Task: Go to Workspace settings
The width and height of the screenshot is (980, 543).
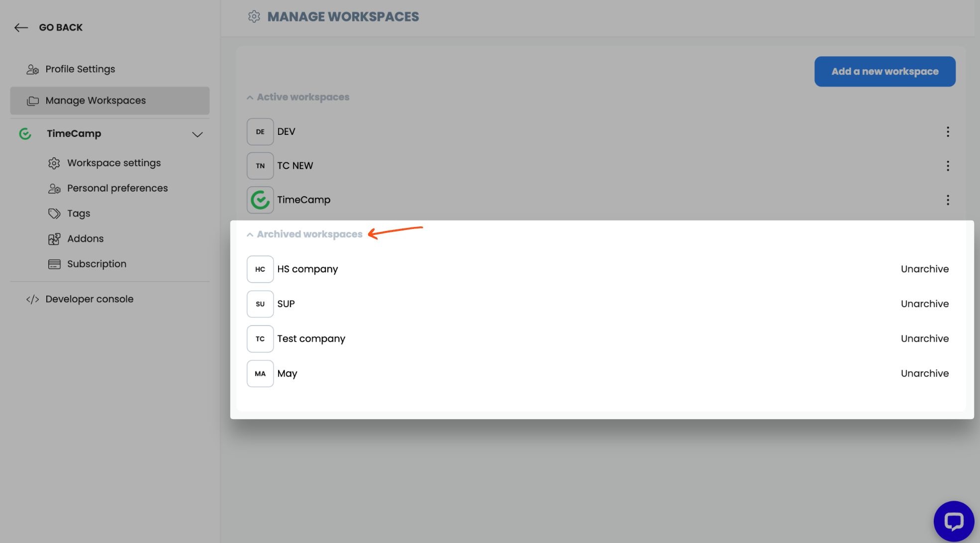Action: coord(114,163)
